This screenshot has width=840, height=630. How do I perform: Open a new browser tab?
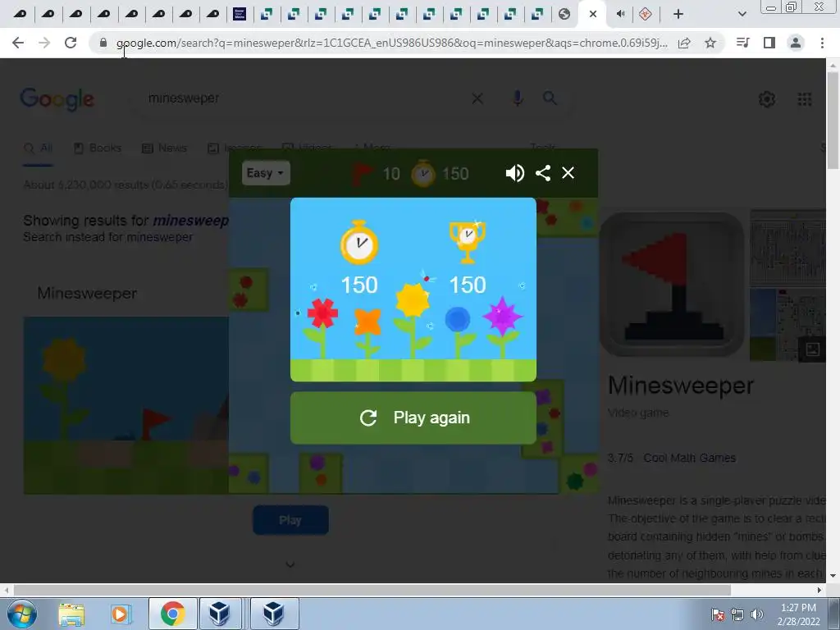pos(678,15)
